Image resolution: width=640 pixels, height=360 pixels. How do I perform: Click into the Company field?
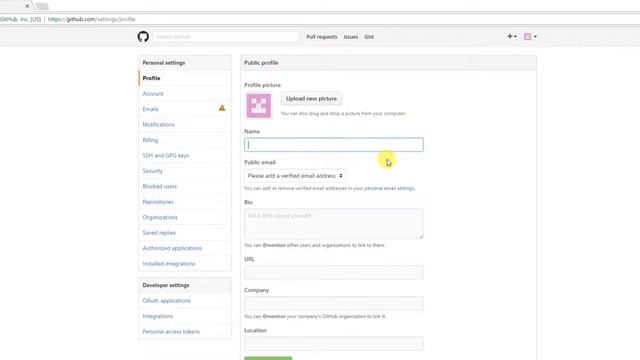click(333, 303)
